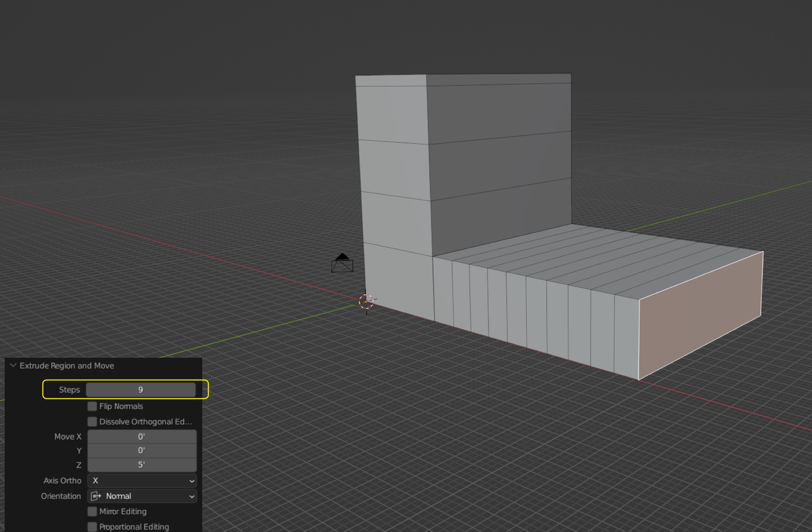812x532 pixels.
Task: Open the Axis Ortho dropdown
Action: tap(142, 480)
